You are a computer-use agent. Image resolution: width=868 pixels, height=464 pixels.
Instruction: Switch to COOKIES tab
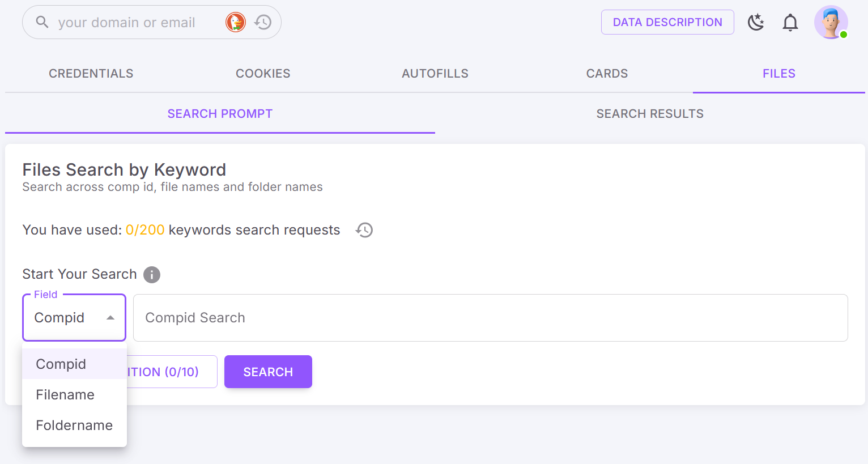[x=263, y=74]
